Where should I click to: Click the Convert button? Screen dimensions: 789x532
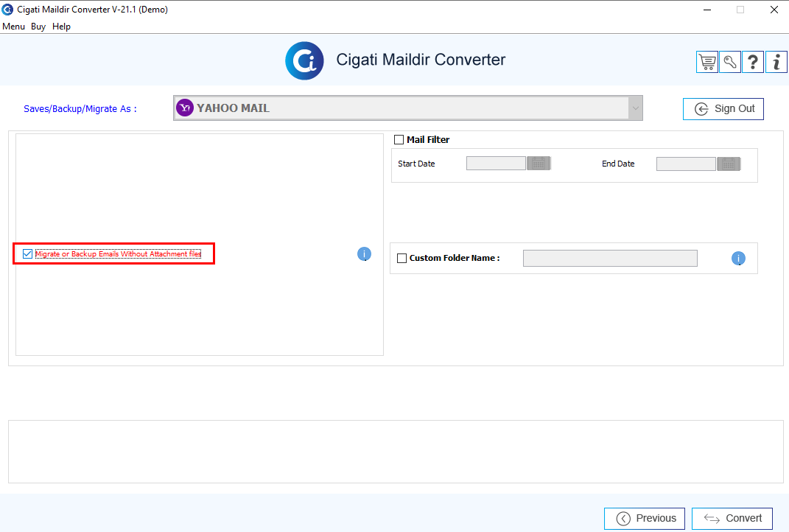[x=732, y=519]
